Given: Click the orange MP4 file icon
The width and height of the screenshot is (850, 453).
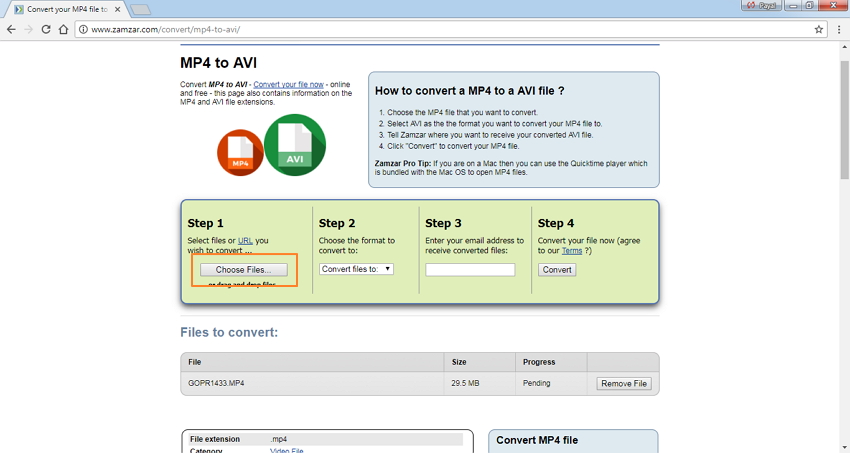Looking at the screenshot, I should [240, 153].
